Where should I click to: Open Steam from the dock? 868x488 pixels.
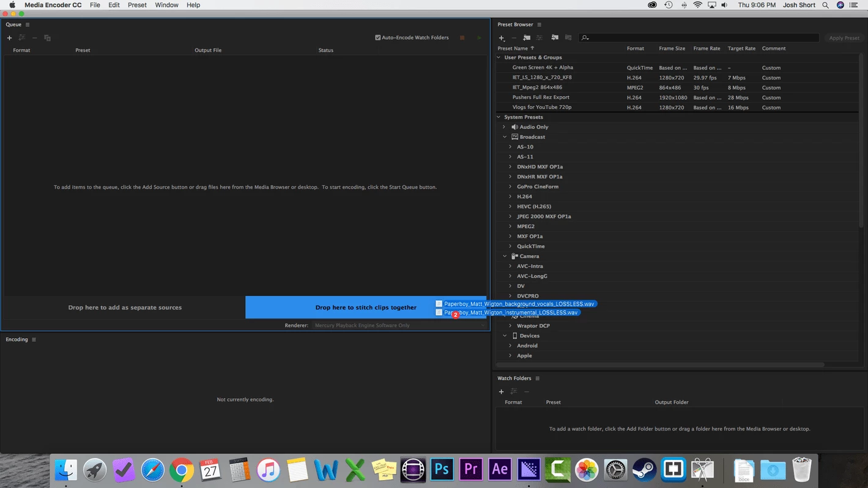(x=644, y=470)
